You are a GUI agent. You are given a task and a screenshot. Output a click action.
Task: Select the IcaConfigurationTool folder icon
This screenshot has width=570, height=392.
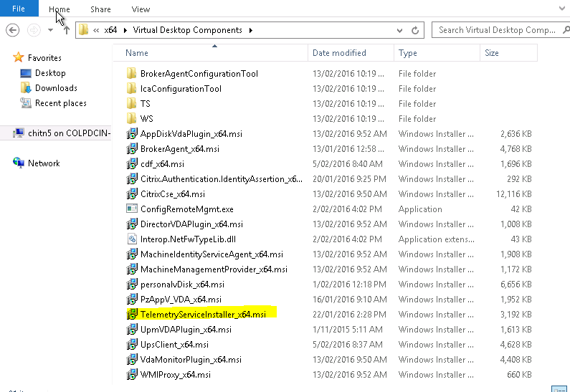pos(131,88)
